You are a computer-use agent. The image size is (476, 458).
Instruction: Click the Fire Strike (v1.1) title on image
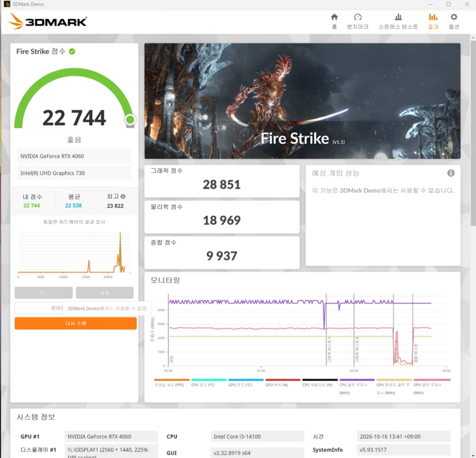tap(303, 139)
